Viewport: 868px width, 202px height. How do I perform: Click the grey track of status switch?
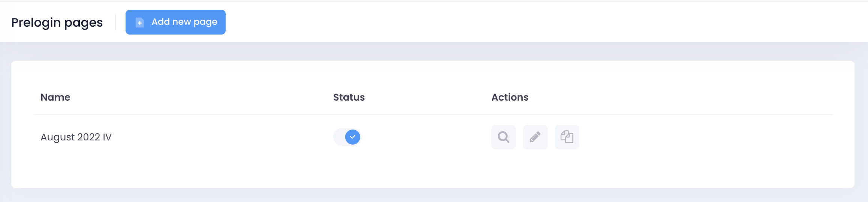coord(339,137)
